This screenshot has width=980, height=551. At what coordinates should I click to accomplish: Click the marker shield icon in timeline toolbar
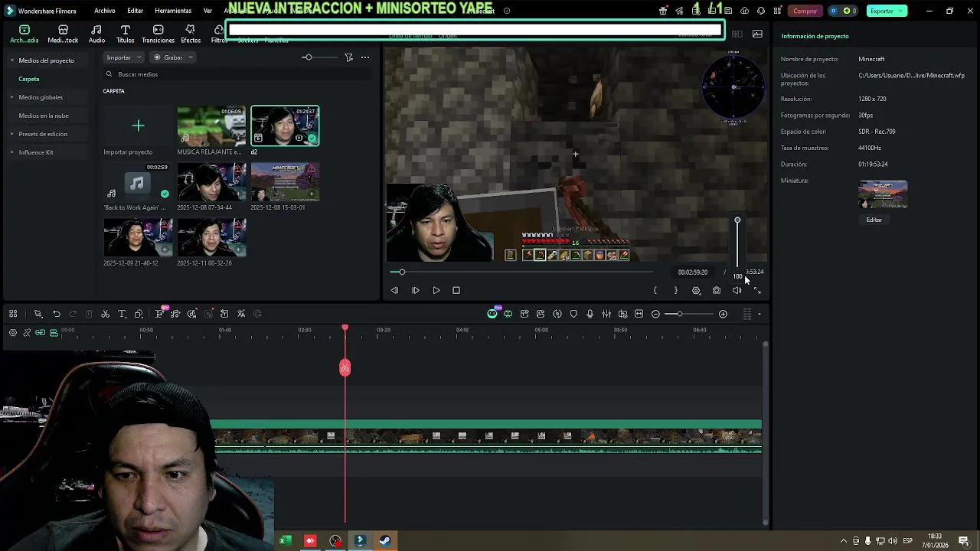573,314
